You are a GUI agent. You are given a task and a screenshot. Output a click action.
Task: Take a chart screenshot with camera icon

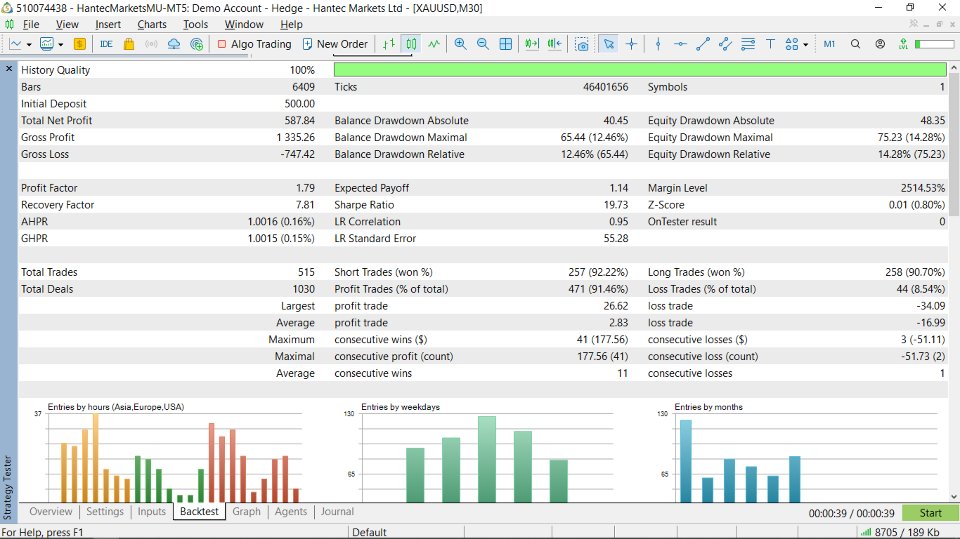pos(582,44)
